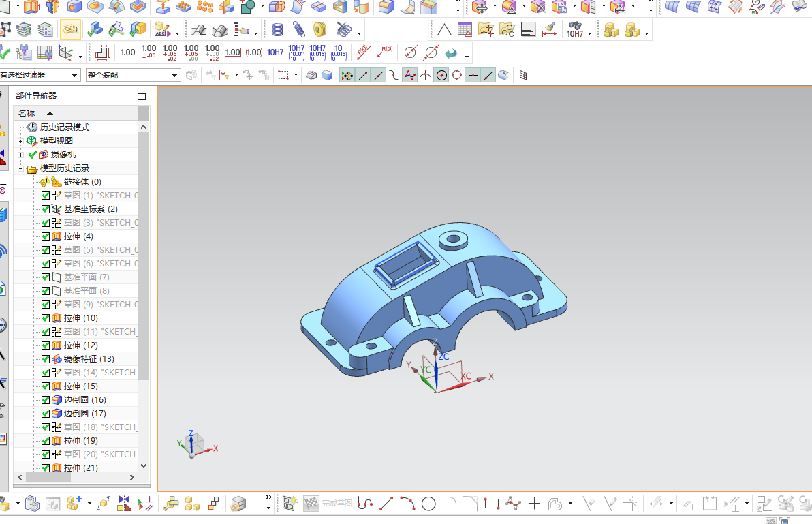Toggle checkbox for 边倒圆 (16)

pyautogui.click(x=46, y=400)
